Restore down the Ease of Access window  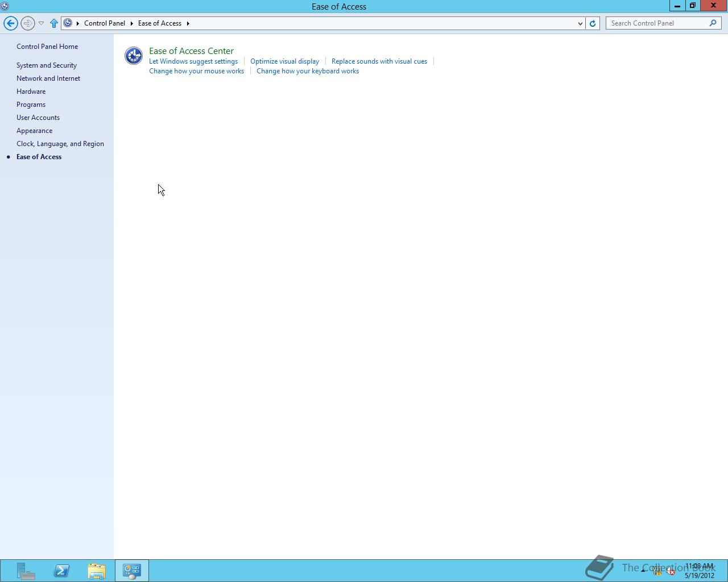click(692, 6)
